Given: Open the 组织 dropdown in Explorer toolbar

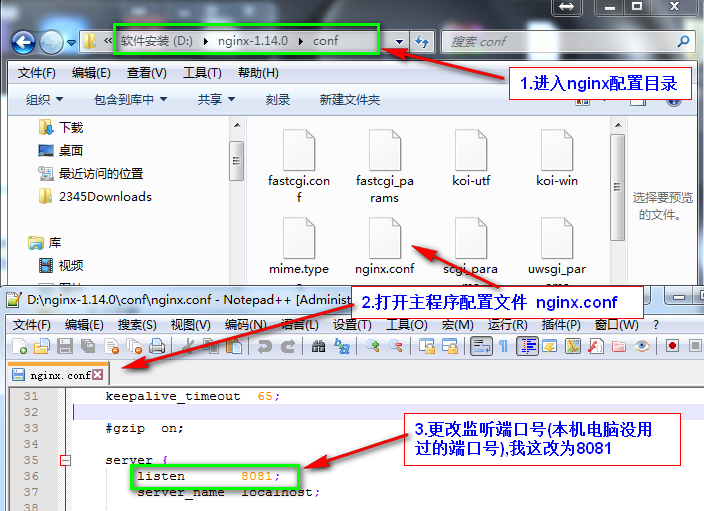Looking at the screenshot, I should click(44, 99).
